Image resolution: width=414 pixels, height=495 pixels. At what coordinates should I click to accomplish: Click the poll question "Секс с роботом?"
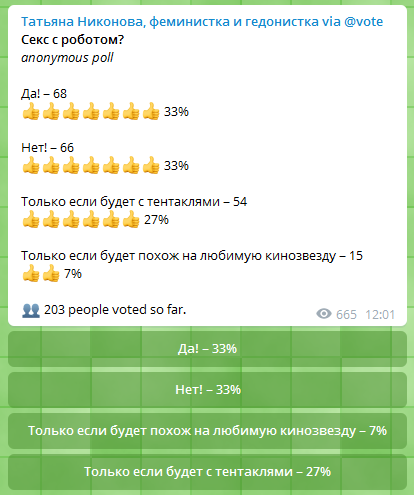72,40
